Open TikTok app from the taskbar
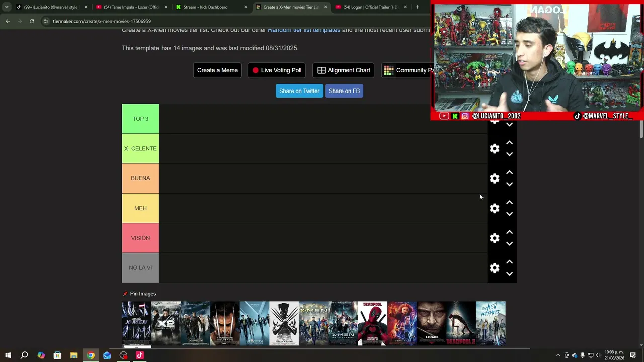644x362 pixels. [140, 355]
